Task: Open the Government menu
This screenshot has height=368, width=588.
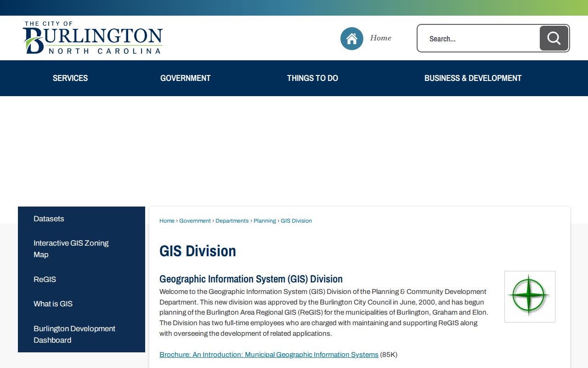Action: click(x=186, y=78)
